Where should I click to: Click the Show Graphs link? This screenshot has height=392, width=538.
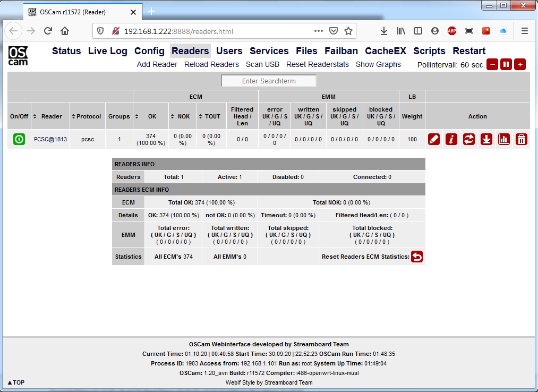pyautogui.click(x=378, y=64)
